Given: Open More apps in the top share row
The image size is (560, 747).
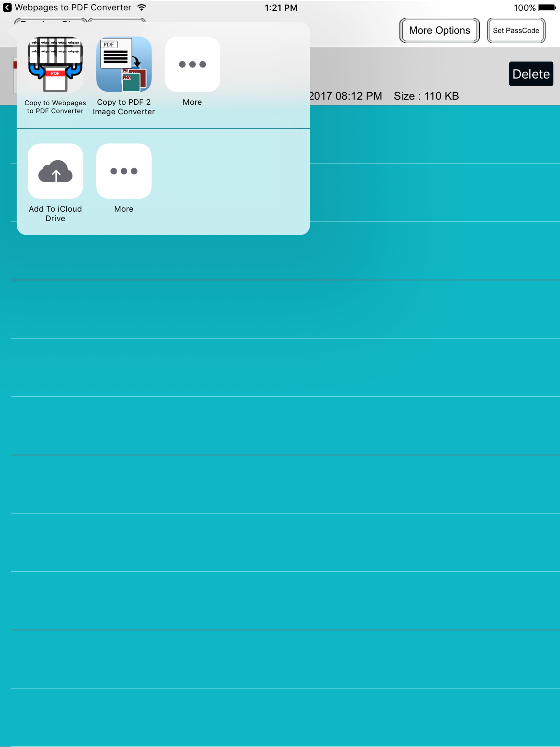Looking at the screenshot, I should point(192,64).
